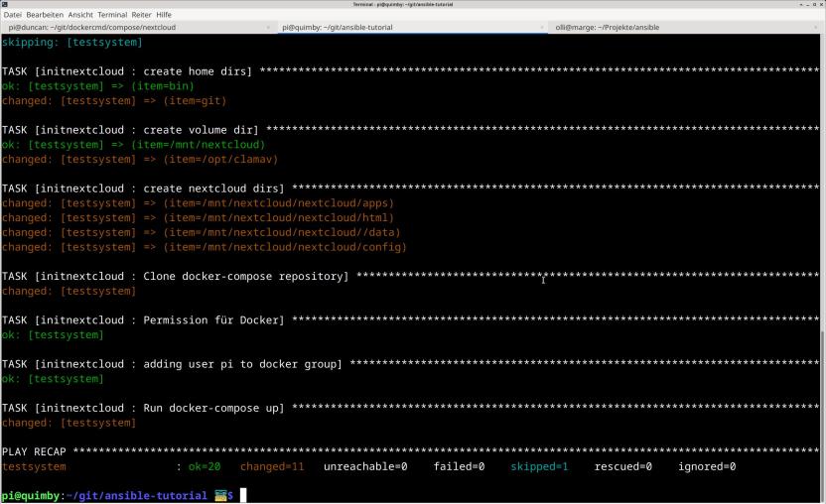Screen dimensions: 826x504
Task: Click the 'pi@quimby' prompt text
Action: pyautogui.click(x=31, y=496)
